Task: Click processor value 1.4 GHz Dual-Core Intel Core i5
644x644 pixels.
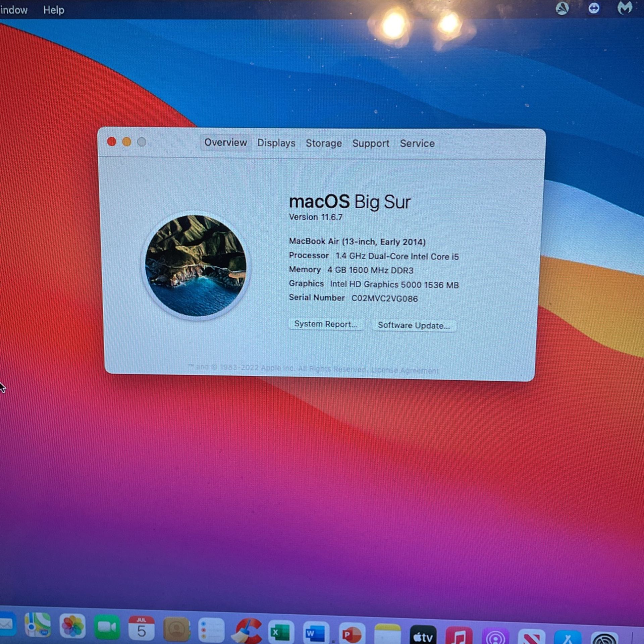Action: pos(397,256)
